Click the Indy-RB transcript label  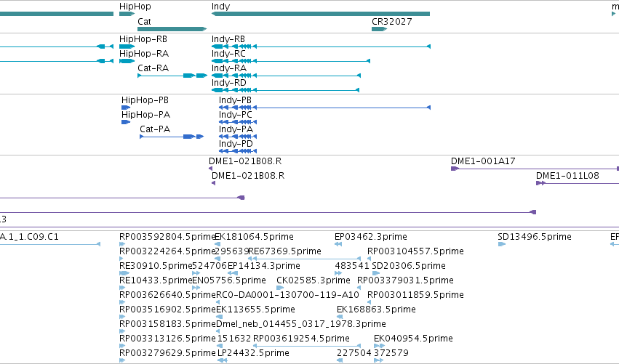click(228, 39)
